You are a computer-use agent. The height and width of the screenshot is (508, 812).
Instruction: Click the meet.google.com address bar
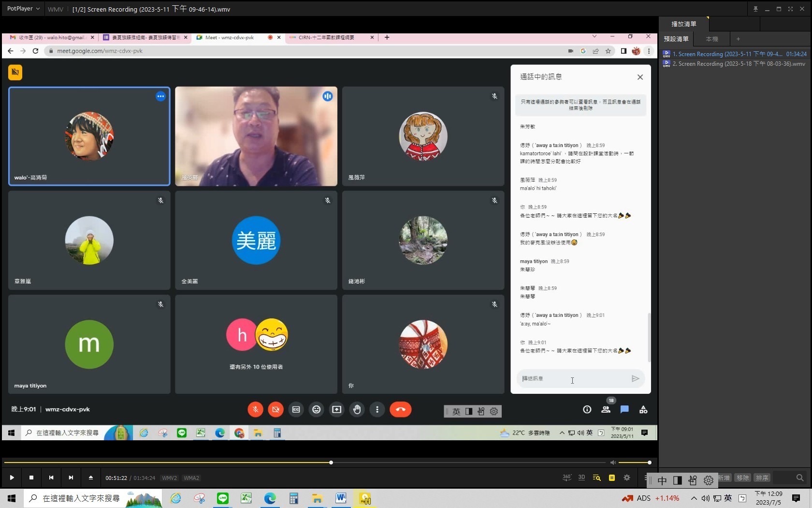tap(304, 51)
